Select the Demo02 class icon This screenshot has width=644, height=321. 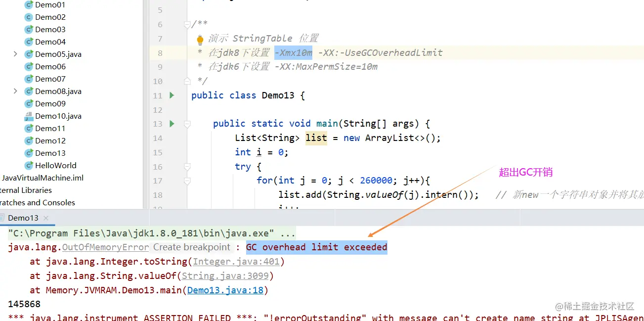point(29,17)
